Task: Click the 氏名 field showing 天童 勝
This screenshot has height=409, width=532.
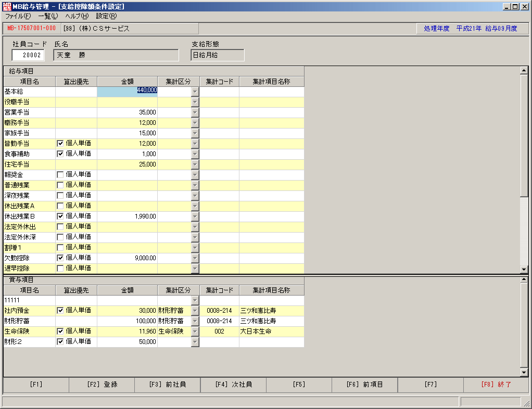Action: [116, 55]
